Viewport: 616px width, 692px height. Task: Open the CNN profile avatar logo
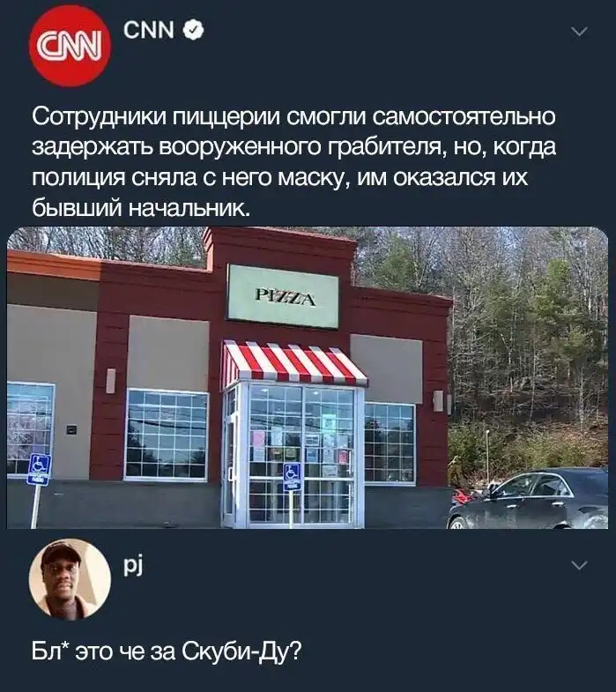71,46
